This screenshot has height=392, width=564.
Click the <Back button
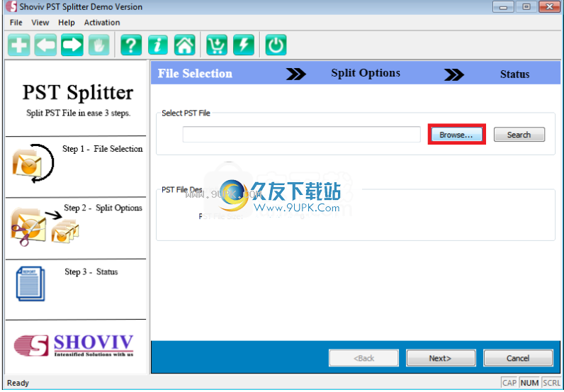(x=363, y=358)
